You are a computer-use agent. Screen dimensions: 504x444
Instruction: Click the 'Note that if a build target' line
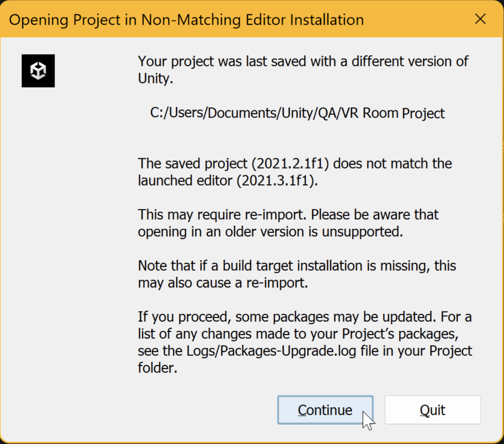click(297, 266)
